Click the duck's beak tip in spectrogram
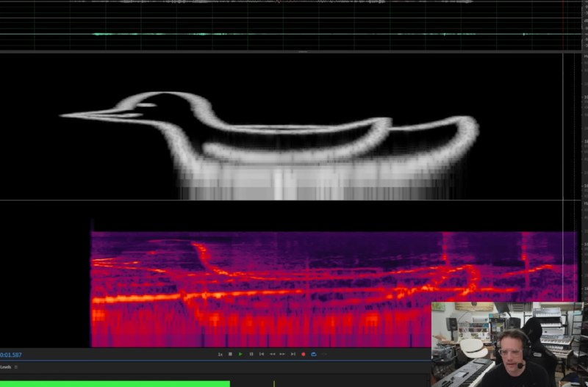Image resolution: width=588 pixels, height=387 pixels. [63, 115]
